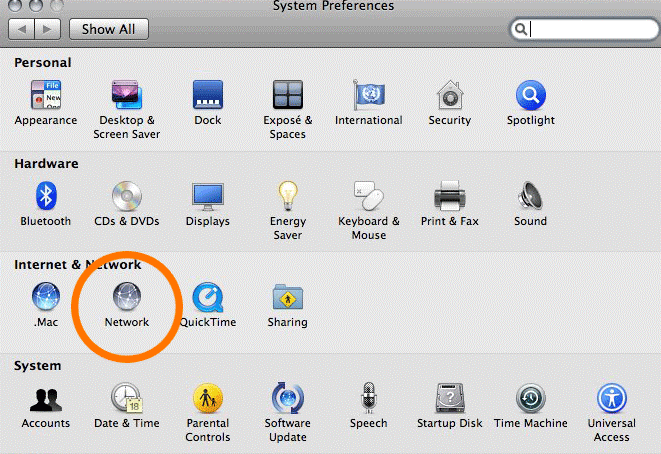Viewport: 661px width, 454px height.
Task: Click the search magnifier in the toolbar
Action: click(x=521, y=29)
